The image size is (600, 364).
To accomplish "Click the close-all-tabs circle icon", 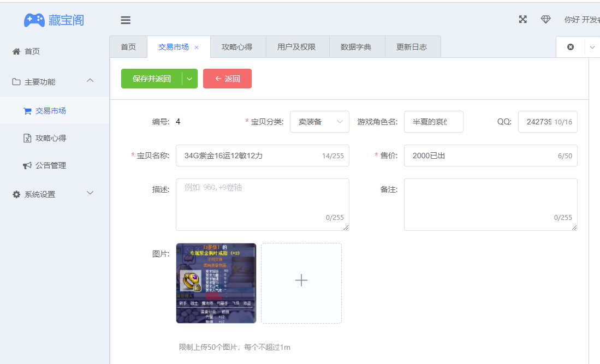I will (571, 47).
